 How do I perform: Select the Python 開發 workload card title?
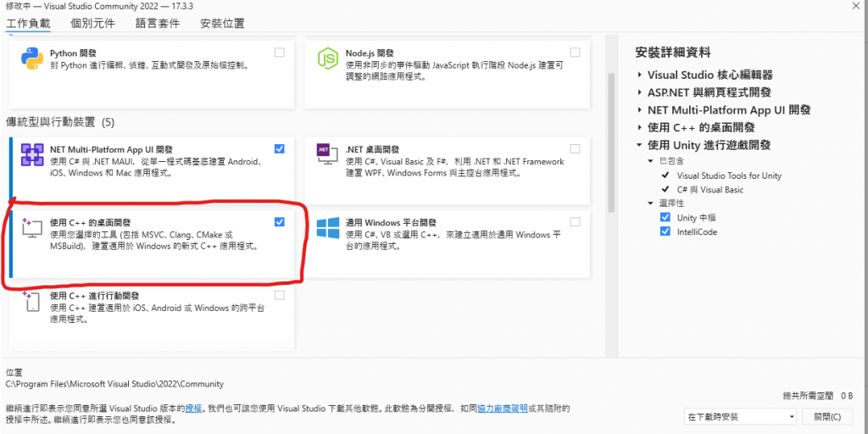73,53
